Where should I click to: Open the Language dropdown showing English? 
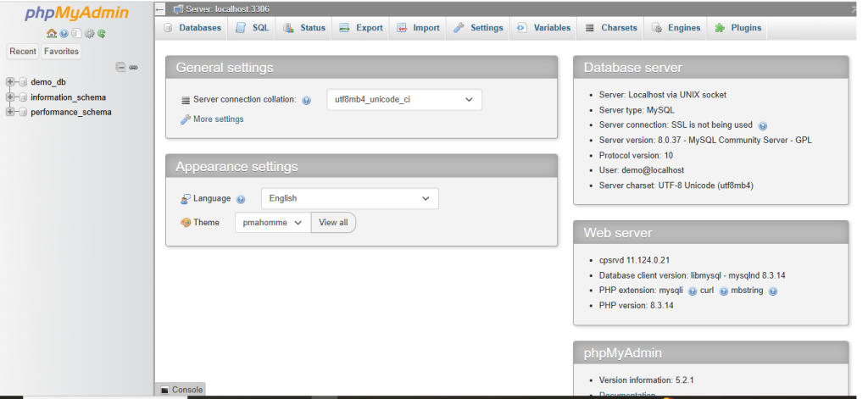pyautogui.click(x=350, y=199)
